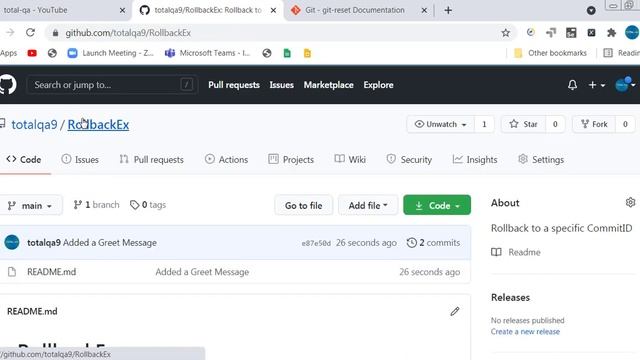Screen dimensions: 640x360
Task: Open README.md file in file list
Action: (51, 272)
